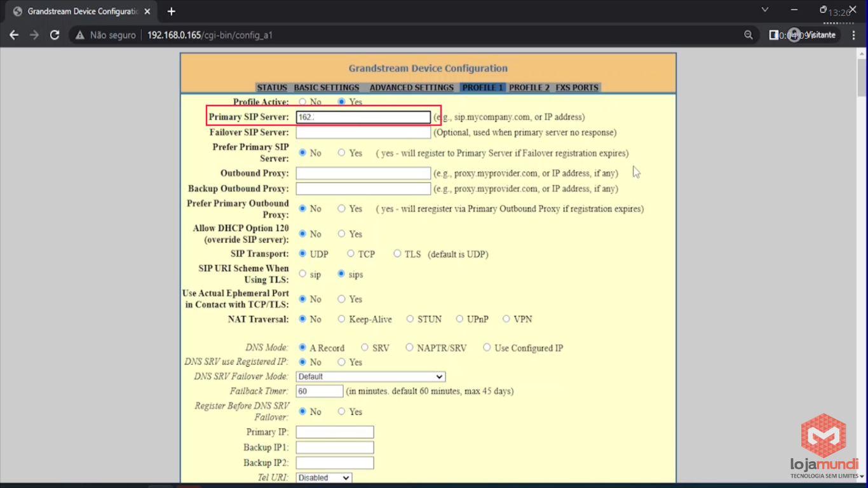
Task: Close the Grandstream Device Configuration tab
Action: (147, 11)
